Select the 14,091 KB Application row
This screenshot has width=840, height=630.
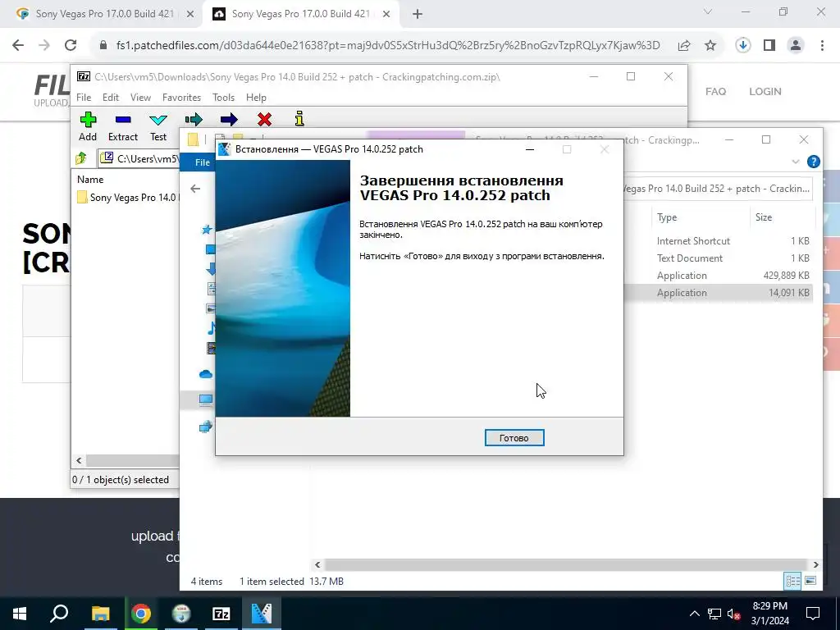click(718, 293)
